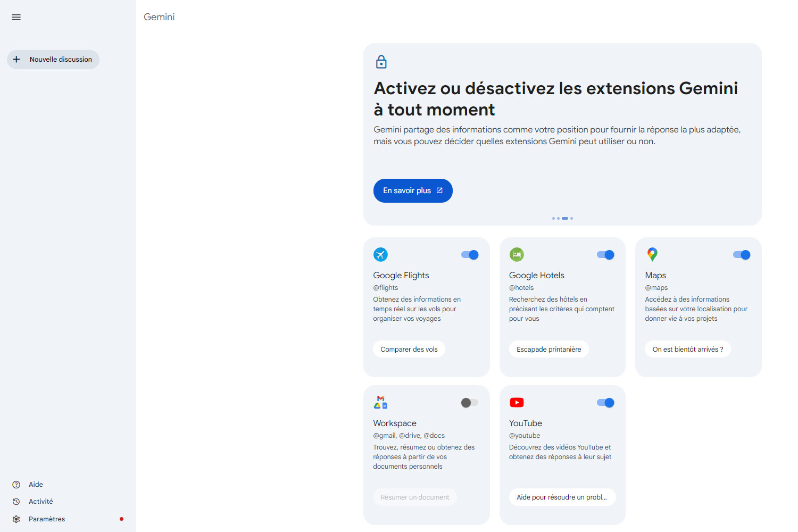Click the YouTube play logo icon
This screenshot has height=532, width=798.
[x=517, y=402]
